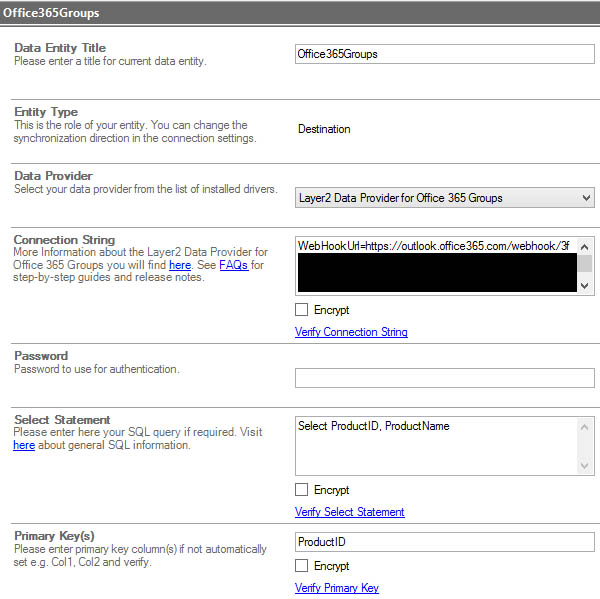Click the Primary Key(s) input field

click(x=444, y=542)
